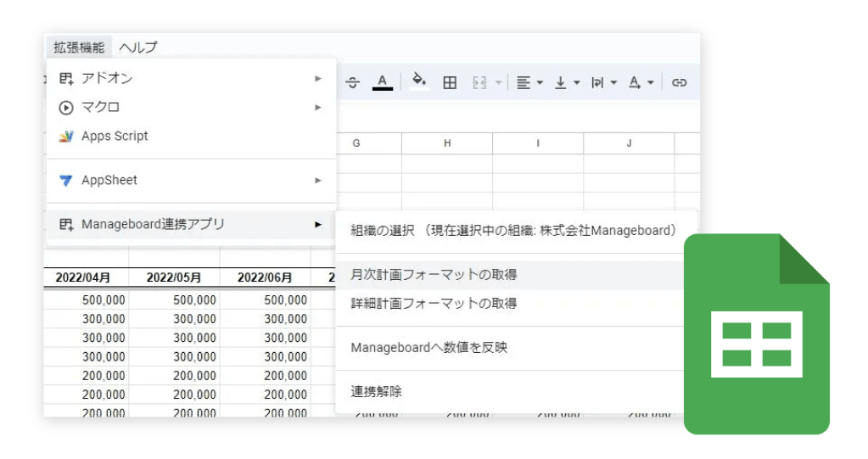This screenshot has height=459, width=868.
Task: Click the マクロ play-circle icon
Action: 66,108
